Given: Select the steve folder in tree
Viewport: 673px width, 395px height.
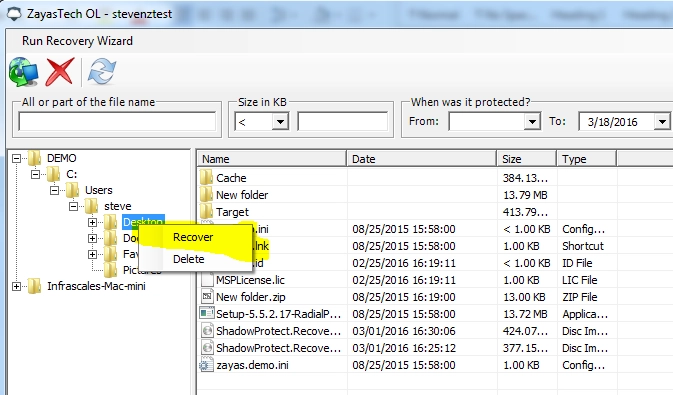Looking at the screenshot, I should tap(118, 207).
